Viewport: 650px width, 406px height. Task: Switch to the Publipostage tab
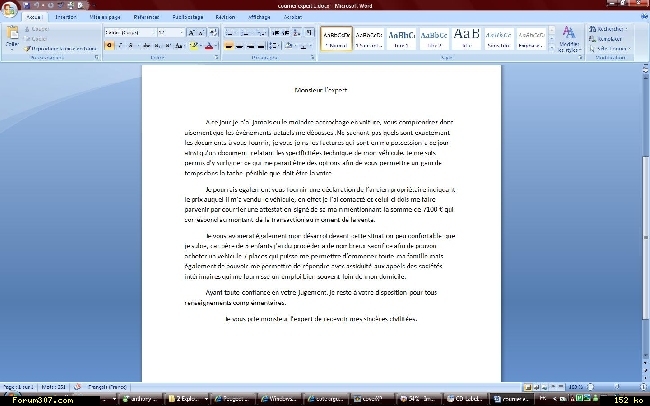pyautogui.click(x=188, y=17)
